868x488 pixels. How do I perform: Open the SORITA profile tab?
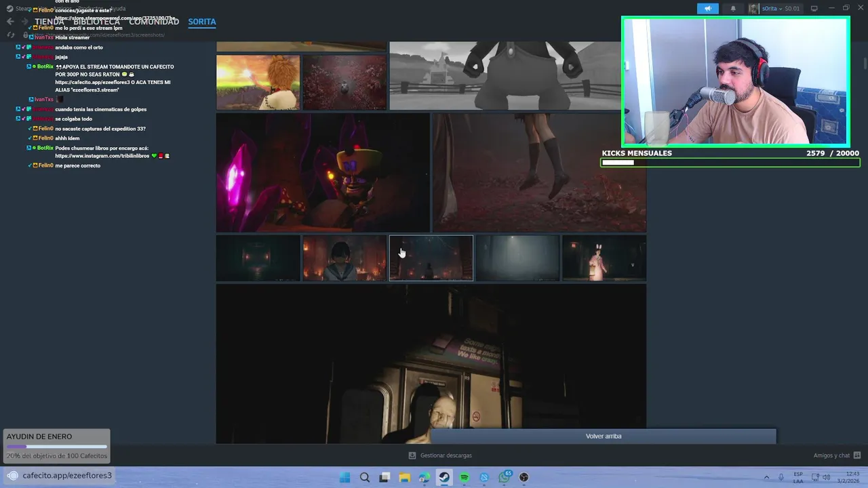point(202,22)
